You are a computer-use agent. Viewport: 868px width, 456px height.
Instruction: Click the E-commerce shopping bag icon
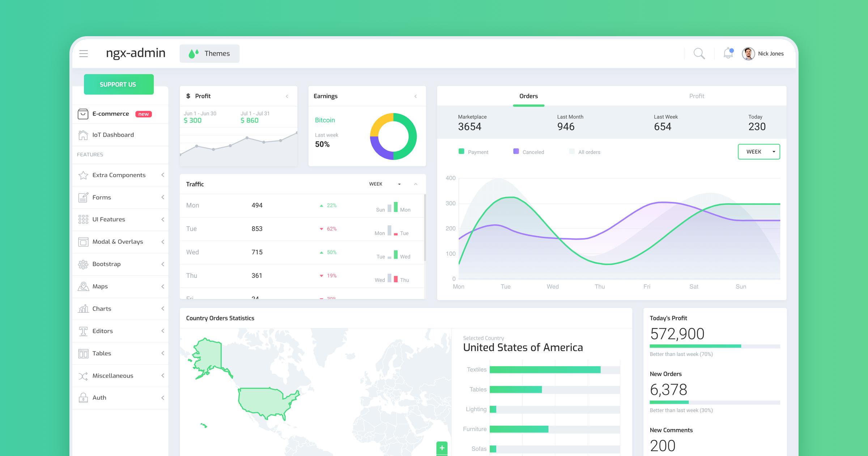click(83, 114)
